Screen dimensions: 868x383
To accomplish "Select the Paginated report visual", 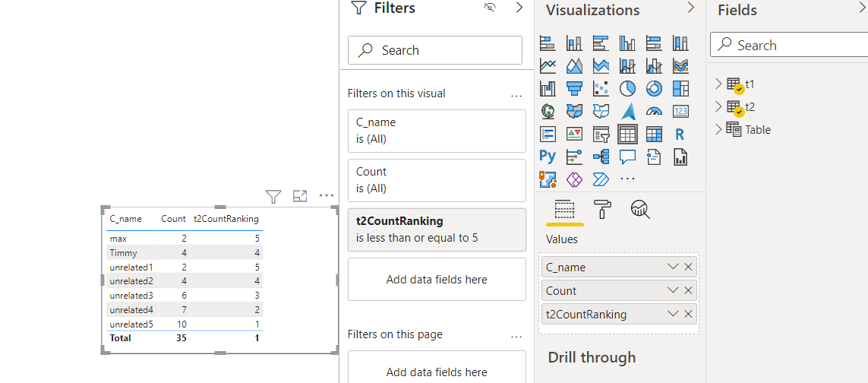I will 680,157.
